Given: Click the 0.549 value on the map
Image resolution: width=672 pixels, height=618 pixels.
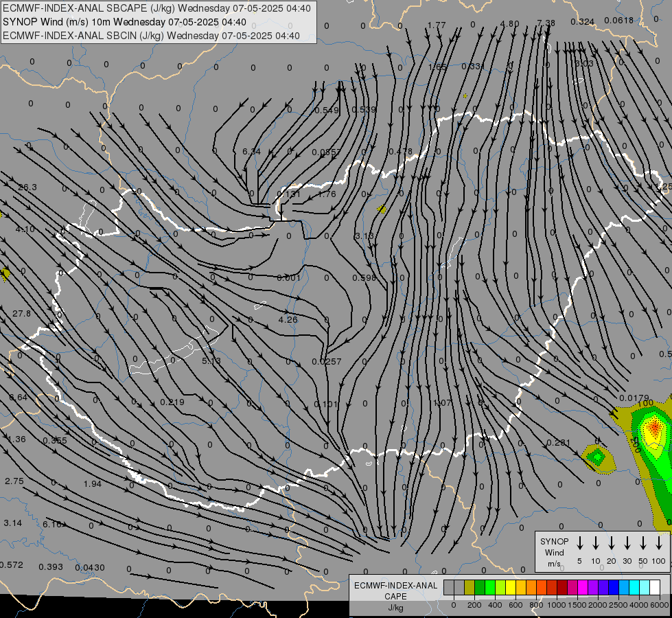Looking at the screenshot, I should click(x=327, y=111).
